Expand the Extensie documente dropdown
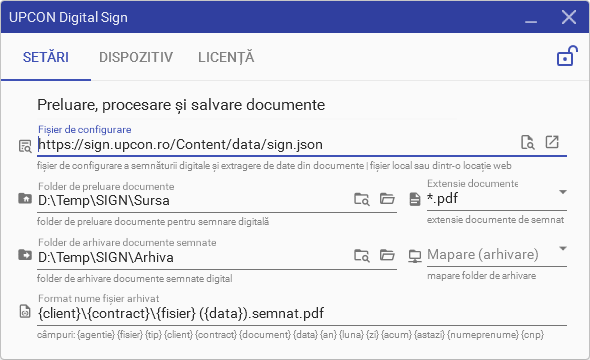 563,192
